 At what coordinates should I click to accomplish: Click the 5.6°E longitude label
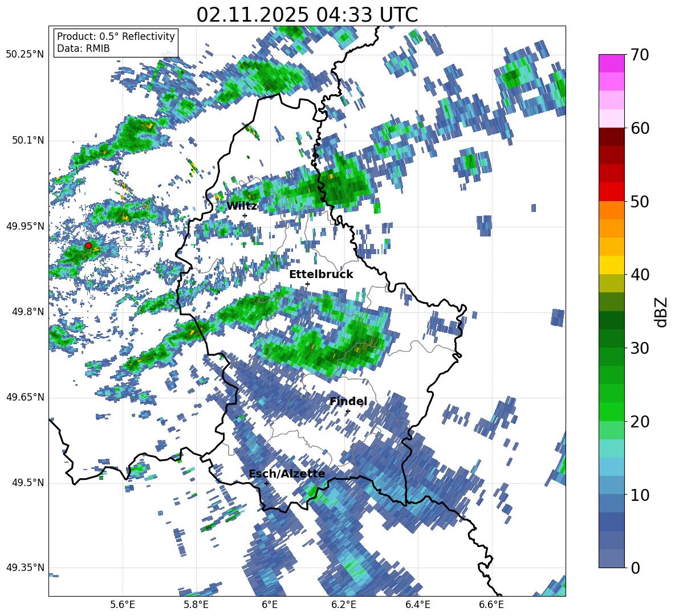[123, 605]
